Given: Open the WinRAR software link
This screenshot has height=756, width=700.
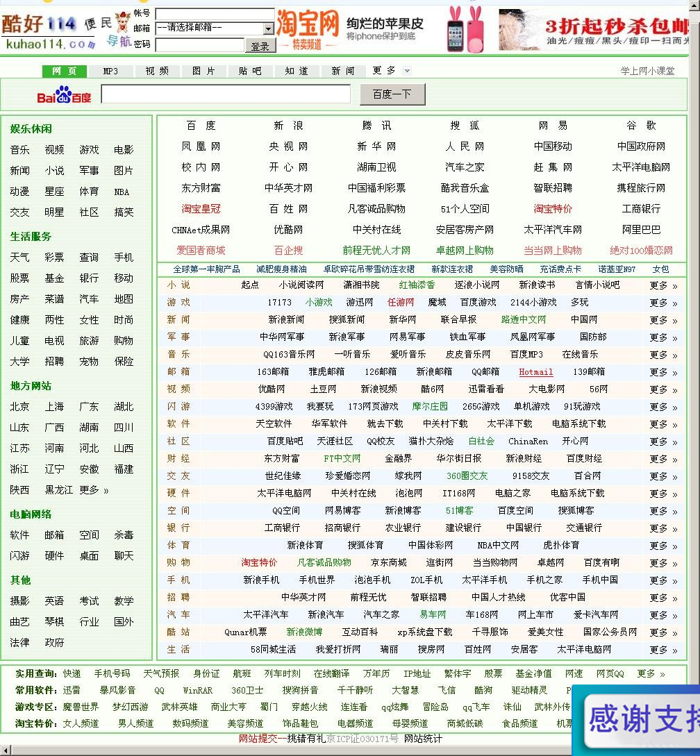Looking at the screenshot, I should point(198,691).
